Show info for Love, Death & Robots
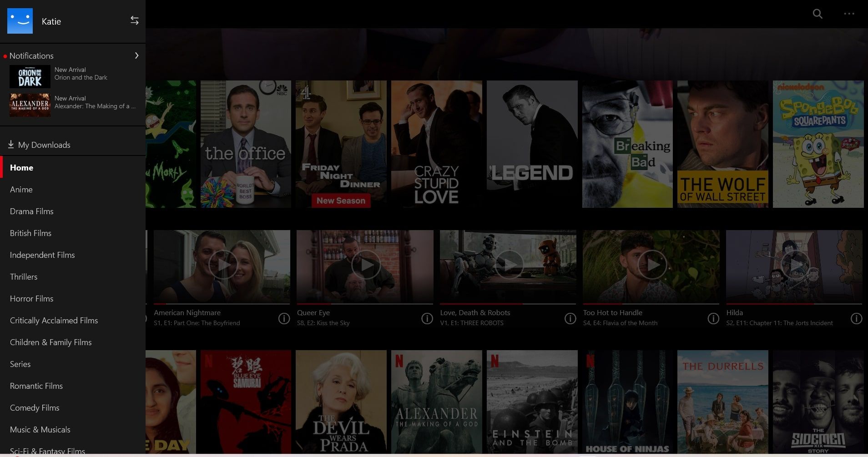Screen dimensions: 868x457 (570, 319)
